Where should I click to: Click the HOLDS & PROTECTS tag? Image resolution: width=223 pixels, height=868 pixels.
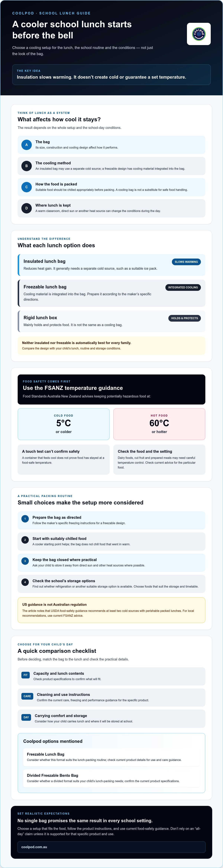(185, 318)
